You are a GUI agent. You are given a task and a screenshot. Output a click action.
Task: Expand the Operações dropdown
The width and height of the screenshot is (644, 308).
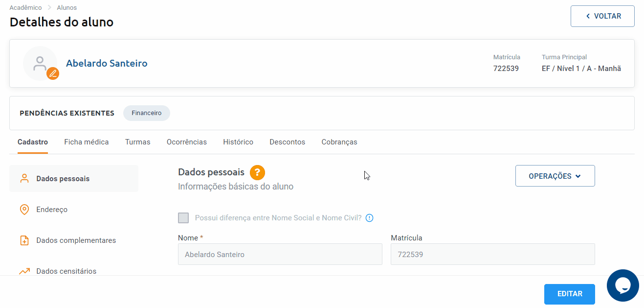(555, 176)
